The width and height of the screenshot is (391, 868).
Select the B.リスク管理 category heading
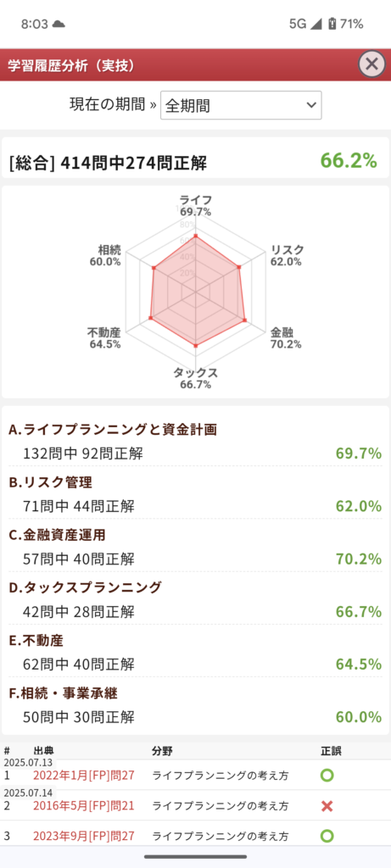(50, 482)
